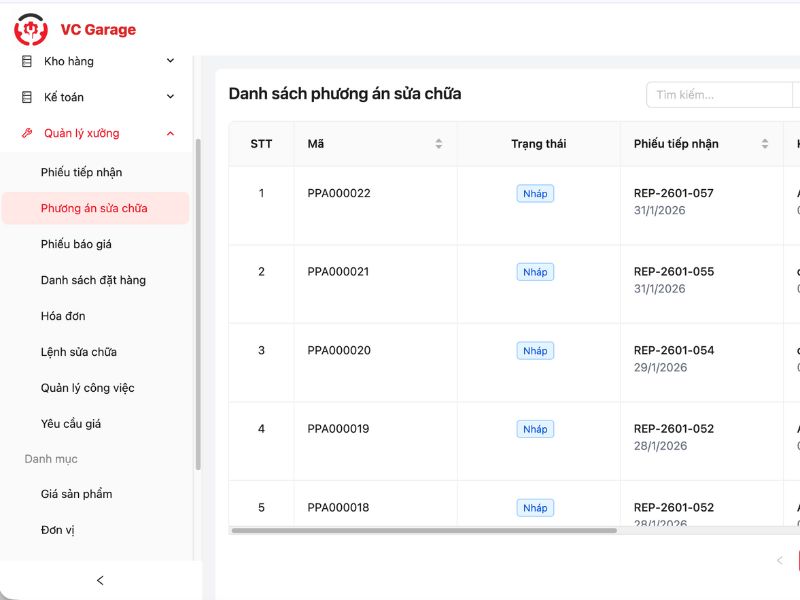Focus the Tìm kiếm search field
This screenshot has height=600, width=800.
point(718,95)
